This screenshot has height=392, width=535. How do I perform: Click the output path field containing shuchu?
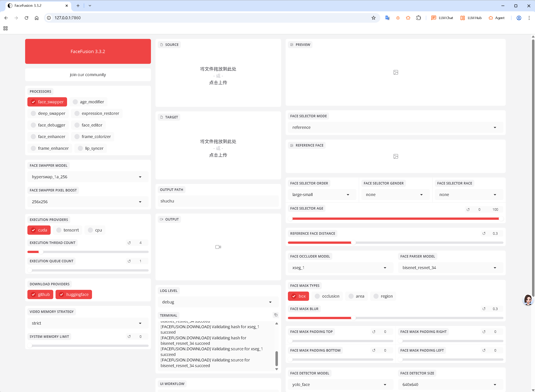[x=218, y=201]
